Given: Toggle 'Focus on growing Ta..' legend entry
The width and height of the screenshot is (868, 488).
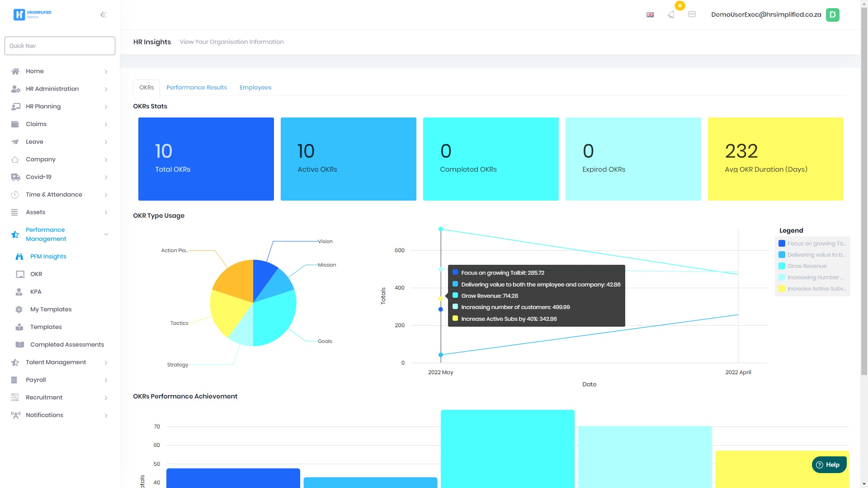Looking at the screenshot, I should (x=812, y=243).
